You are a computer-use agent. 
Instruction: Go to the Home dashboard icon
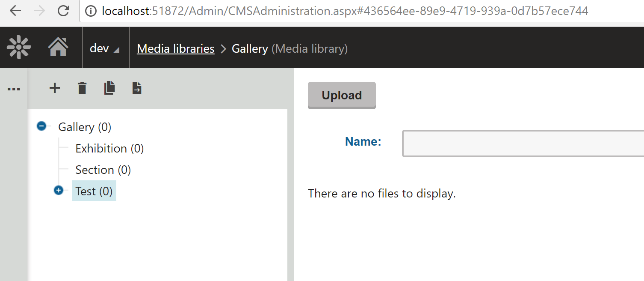click(x=58, y=48)
